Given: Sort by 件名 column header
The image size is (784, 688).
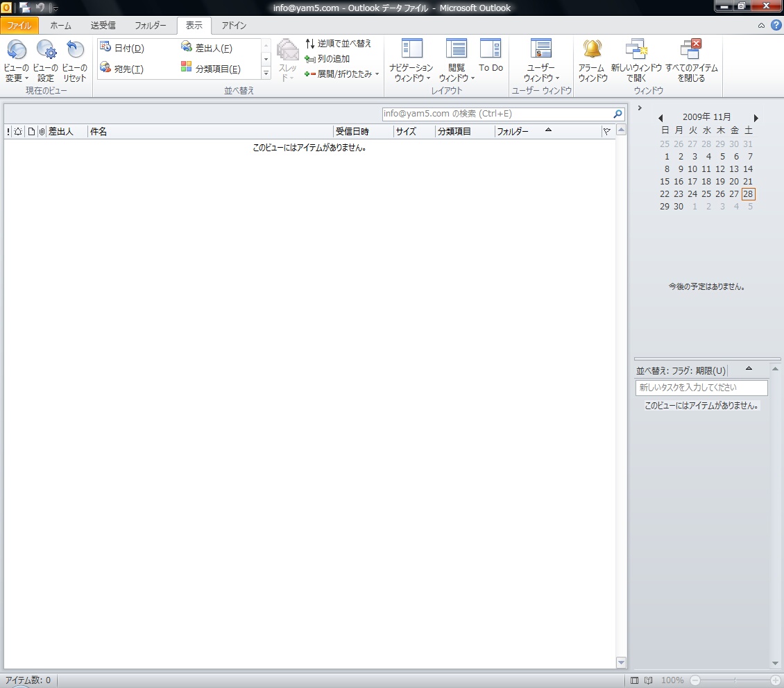Looking at the screenshot, I should (x=210, y=131).
